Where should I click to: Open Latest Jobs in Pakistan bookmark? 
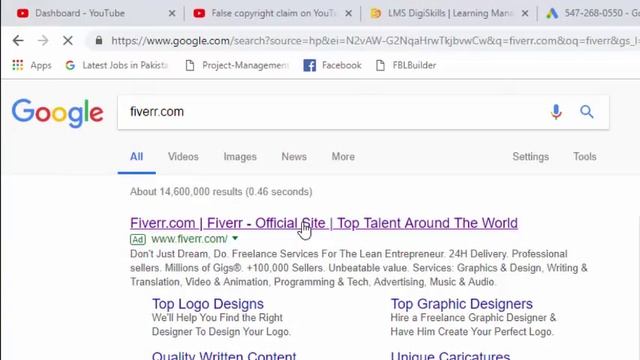(x=117, y=65)
